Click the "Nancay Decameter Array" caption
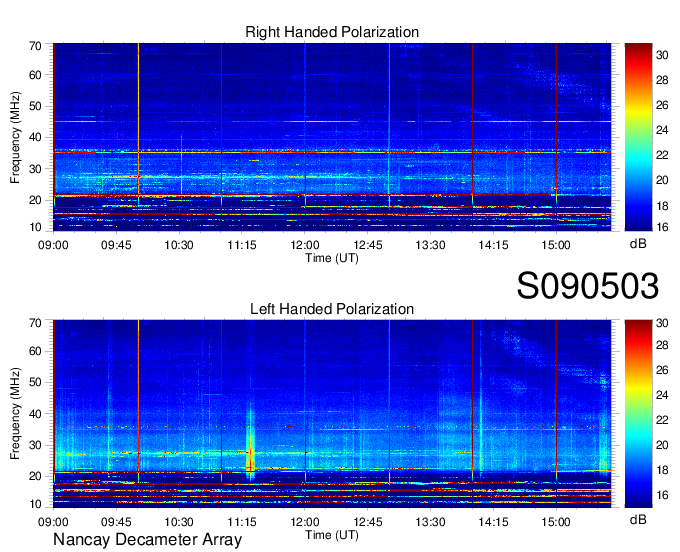This screenshot has width=680, height=552. point(147,540)
